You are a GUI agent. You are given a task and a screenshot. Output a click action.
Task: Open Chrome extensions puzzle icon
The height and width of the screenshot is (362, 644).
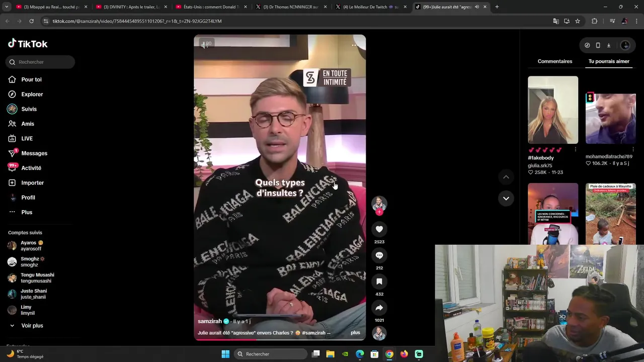click(595, 21)
